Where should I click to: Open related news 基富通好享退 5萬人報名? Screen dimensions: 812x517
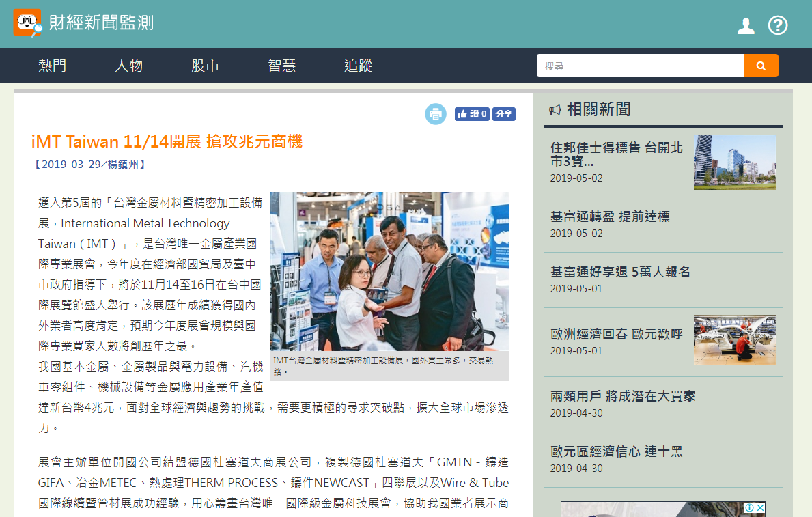(620, 272)
